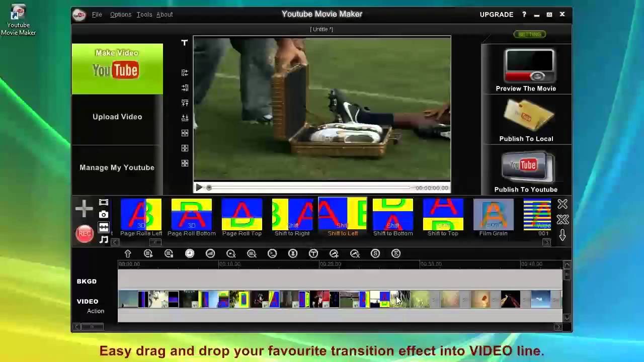Image resolution: width=644 pixels, height=362 pixels.
Task: Click Publish To Local
Action: pyautogui.click(x=526, y=120)
